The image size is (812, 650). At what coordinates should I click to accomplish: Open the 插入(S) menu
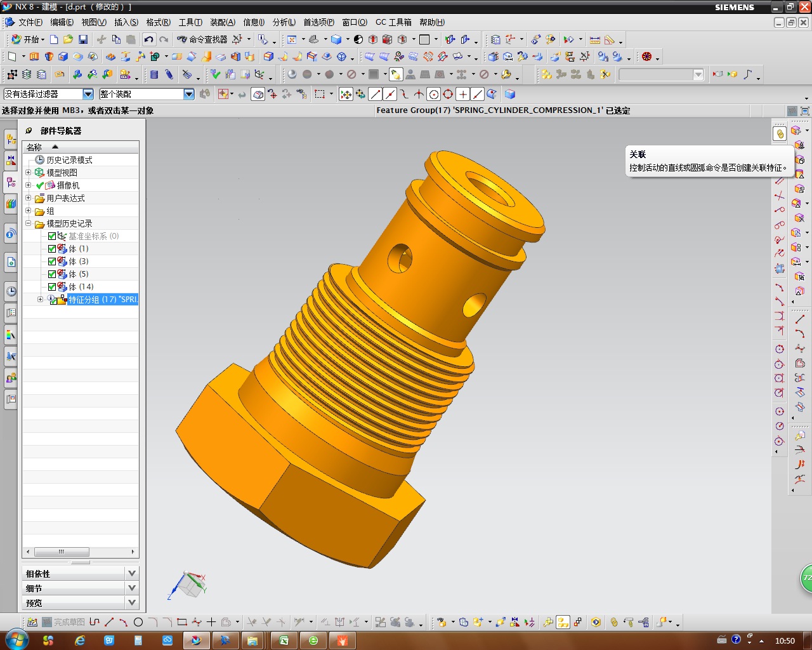(126, 22)
